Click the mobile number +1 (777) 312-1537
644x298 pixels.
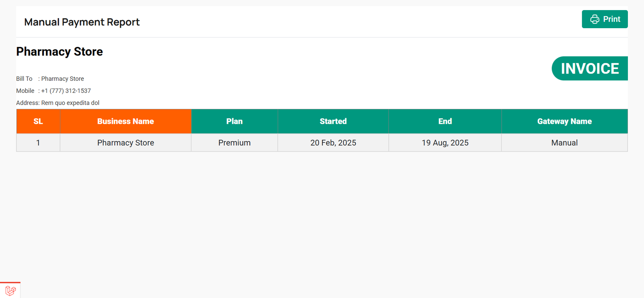tap(66, 91)
